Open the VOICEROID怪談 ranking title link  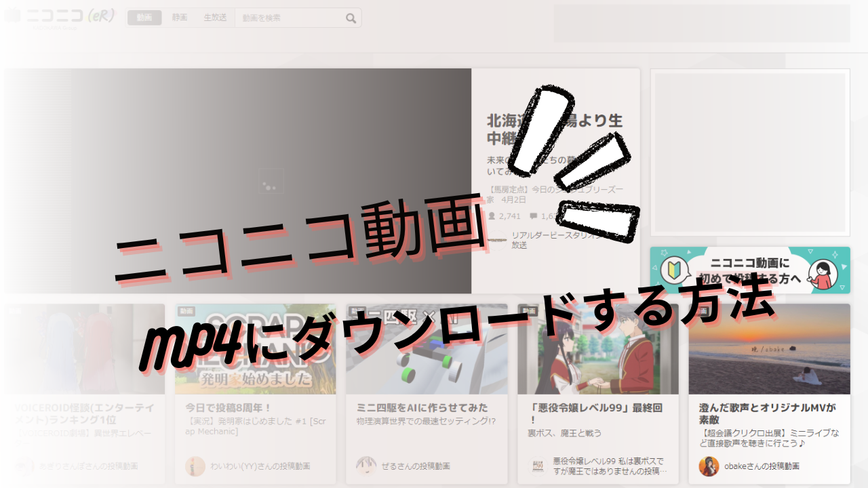84,413
